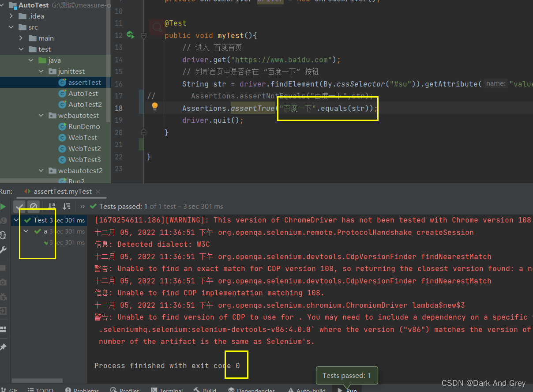Image resolution: width=533 pixels, height=392 pixels.
Task: Open the https://www.baidu.com link in code
Action: tap(282, 60)
